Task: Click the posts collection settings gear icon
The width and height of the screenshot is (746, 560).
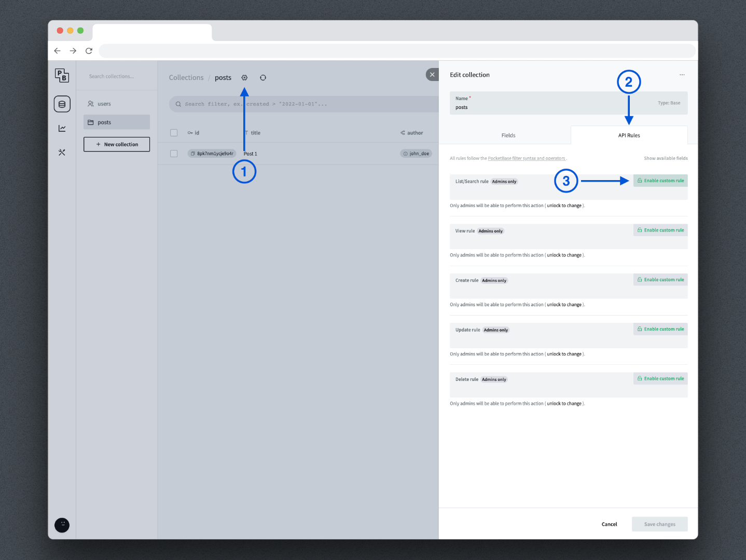Action: 244,78
